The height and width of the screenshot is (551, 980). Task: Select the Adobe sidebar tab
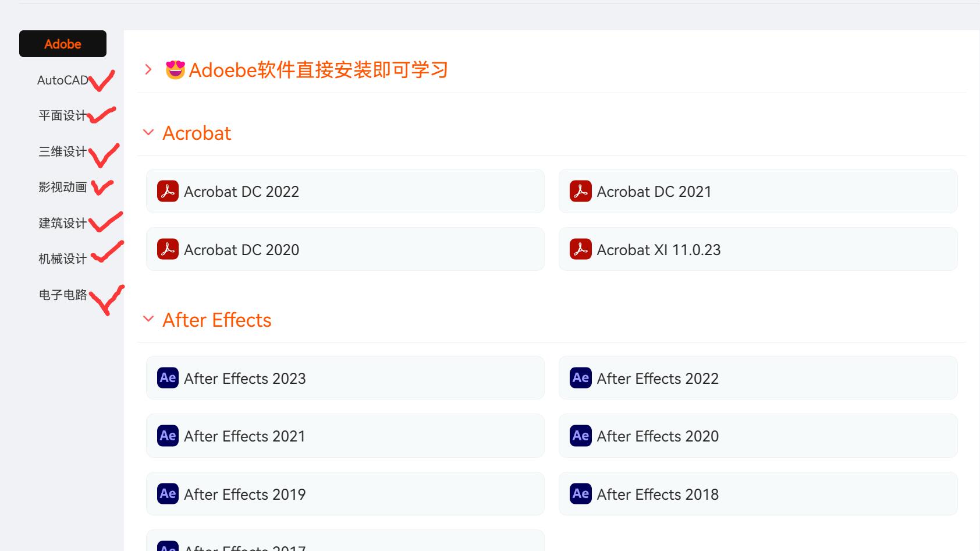[x=63, y=44]
